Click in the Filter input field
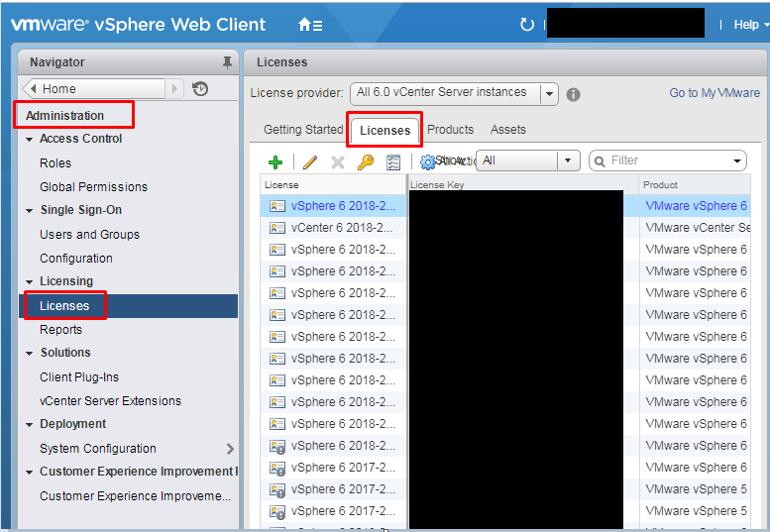 (x=668, y=160)
